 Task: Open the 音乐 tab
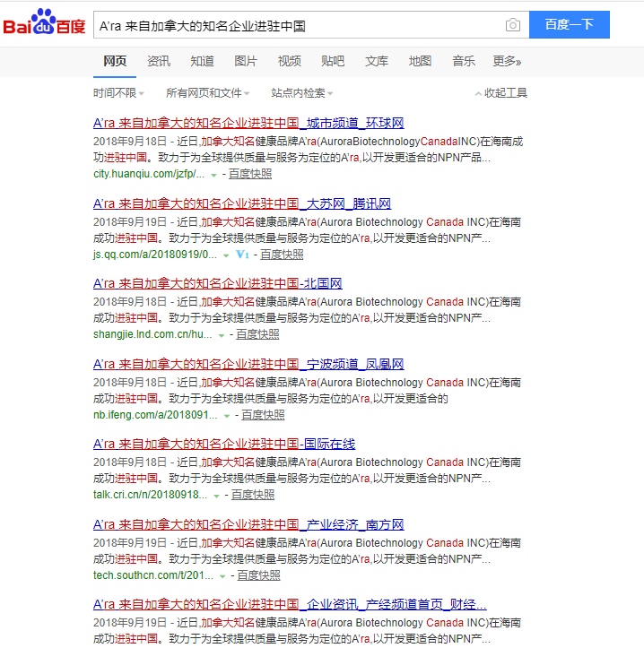(463, 61)
